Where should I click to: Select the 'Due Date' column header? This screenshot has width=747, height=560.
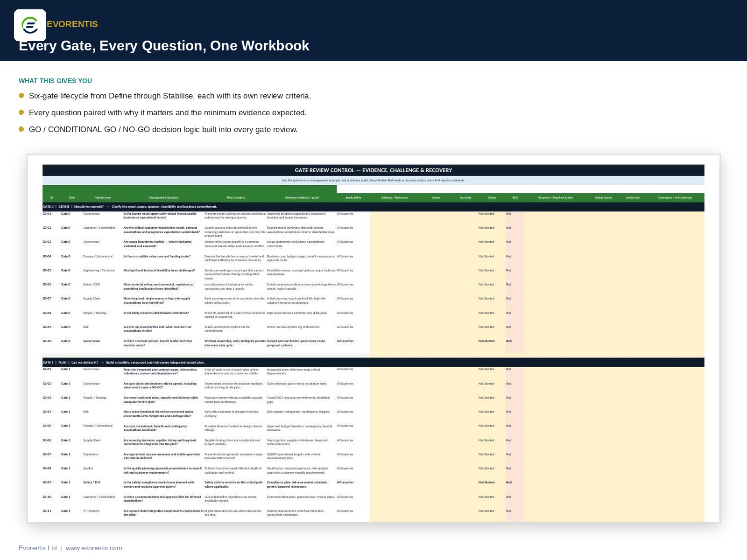(465, 197)
